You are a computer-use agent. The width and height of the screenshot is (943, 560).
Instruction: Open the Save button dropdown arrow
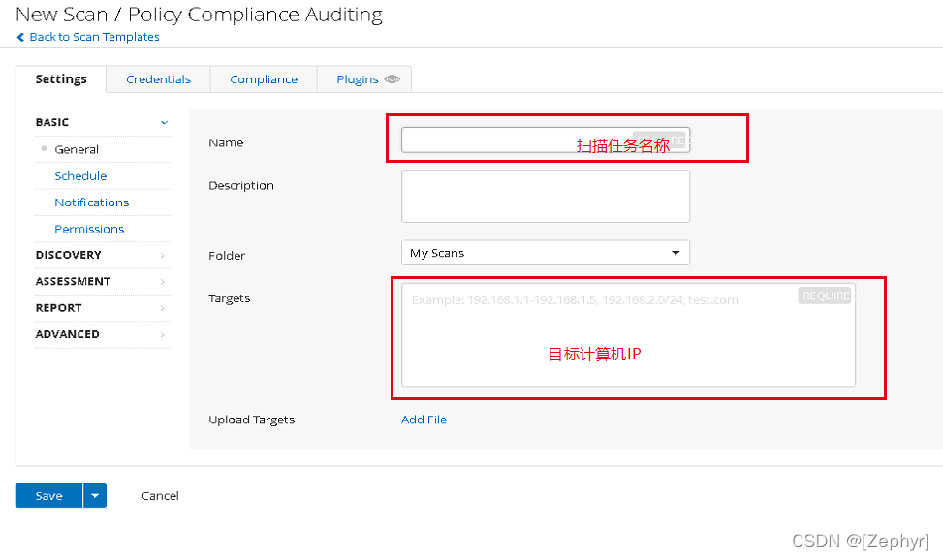tap(95, 496)
